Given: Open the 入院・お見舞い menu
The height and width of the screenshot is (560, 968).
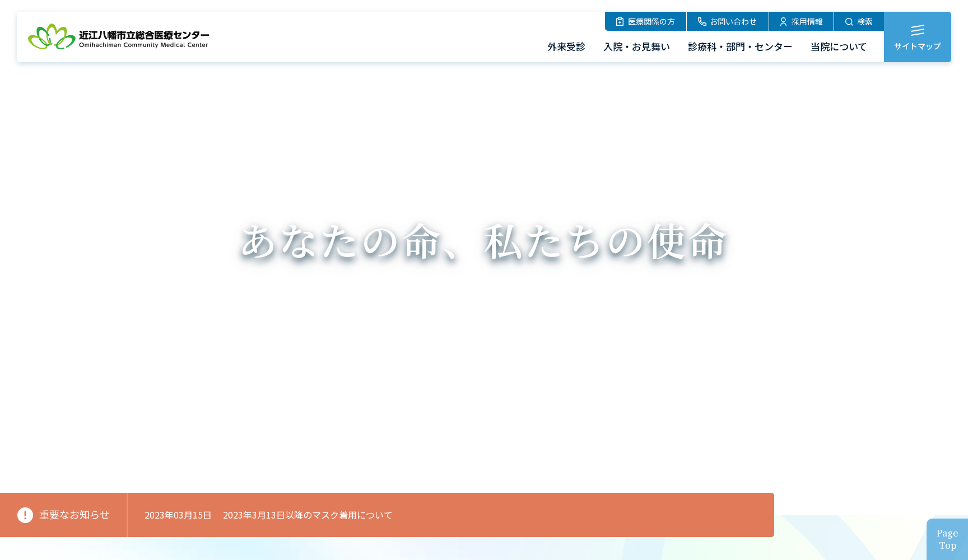Looking at the screenshot, I should click(x=636, y=47).
